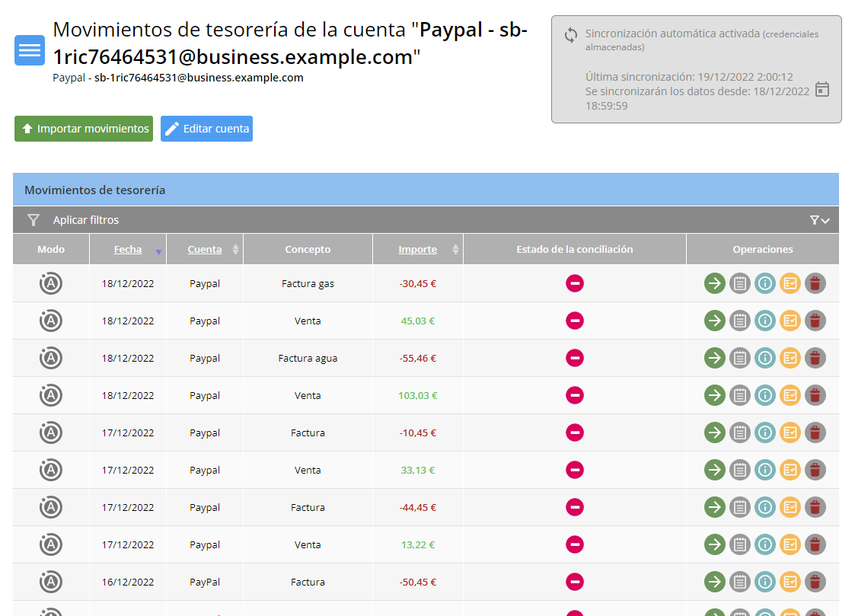Click green arrow for Factura gas row
The width and height of the screenshot is (855, 616).
tap(715, 284)
